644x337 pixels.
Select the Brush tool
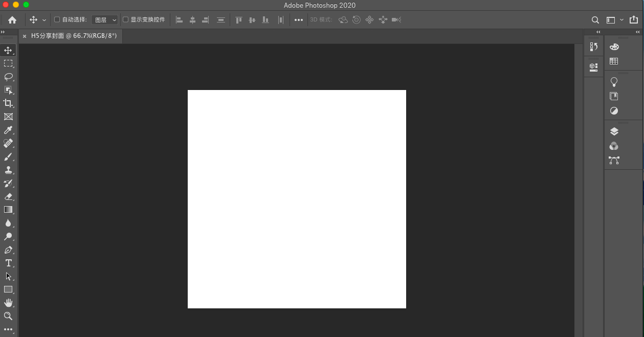click(8, 156)
